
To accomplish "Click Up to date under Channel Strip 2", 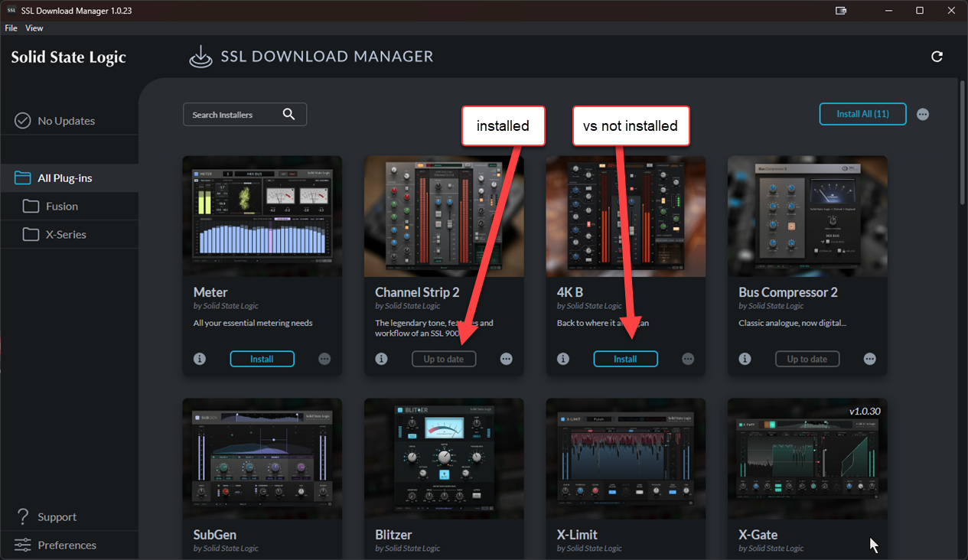I will click(444, 359).
